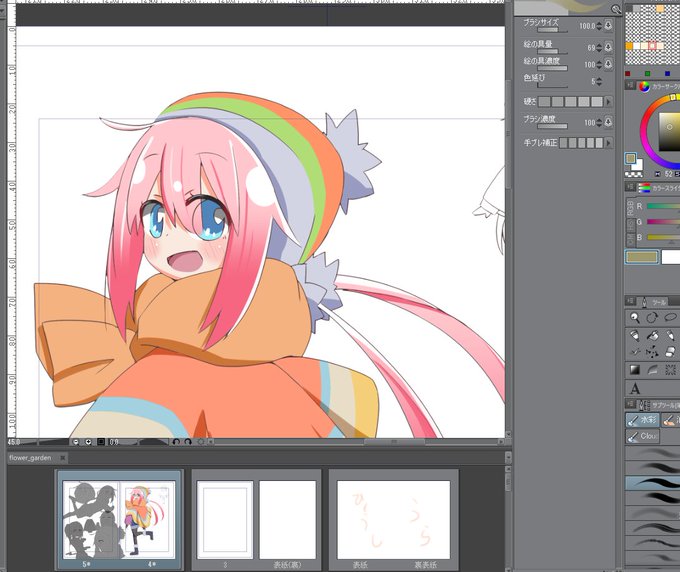The height and width of the screenshot is (572, 680).
Task: Open the tool palette panel menu
Action: click(x=630, y=301)
